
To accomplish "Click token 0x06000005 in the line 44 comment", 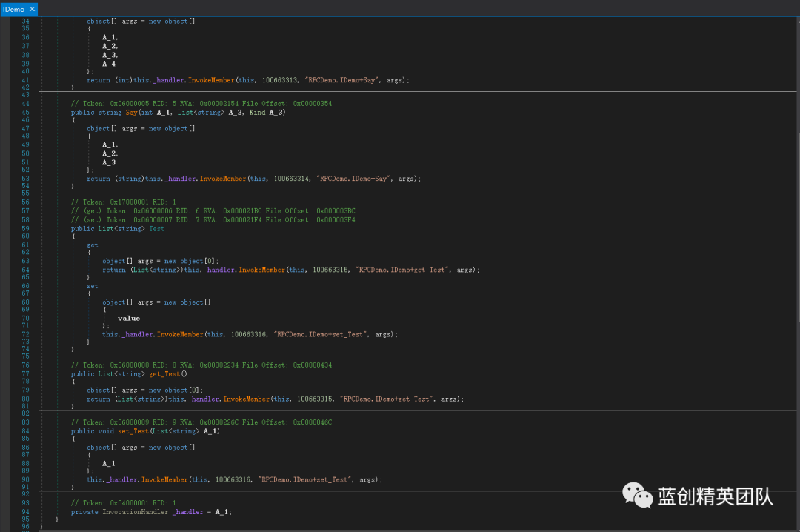I will (x=129, y=104).
